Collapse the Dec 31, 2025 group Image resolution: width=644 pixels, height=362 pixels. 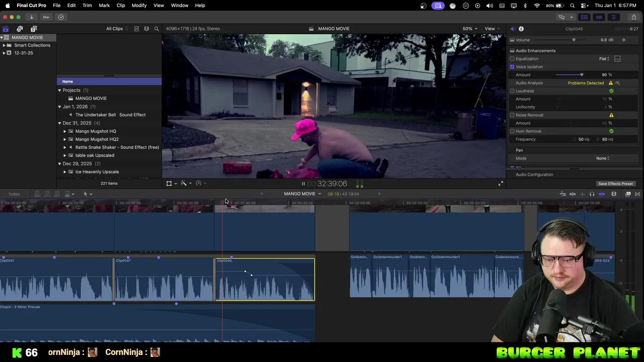coord(59,123)
